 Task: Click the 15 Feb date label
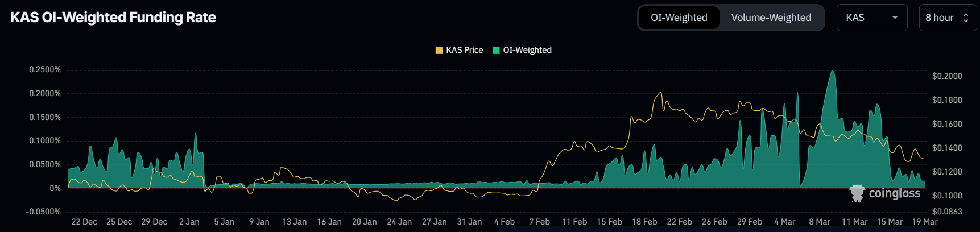coord(610,222)
